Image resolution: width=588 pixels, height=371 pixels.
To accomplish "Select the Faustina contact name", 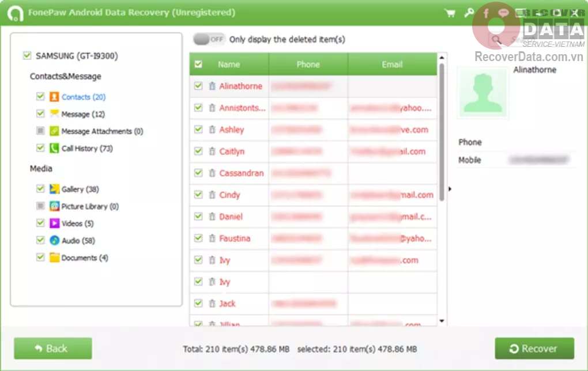I will [235, 238].
